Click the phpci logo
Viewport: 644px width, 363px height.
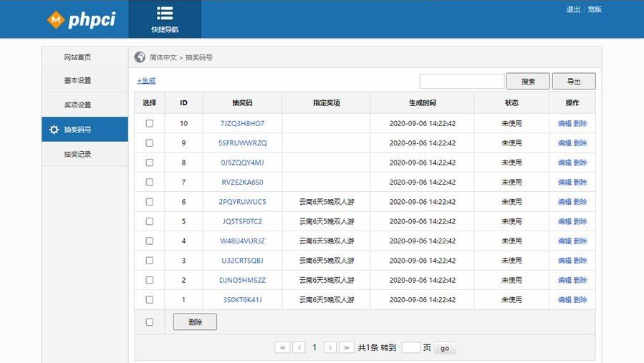pos(82,19)
